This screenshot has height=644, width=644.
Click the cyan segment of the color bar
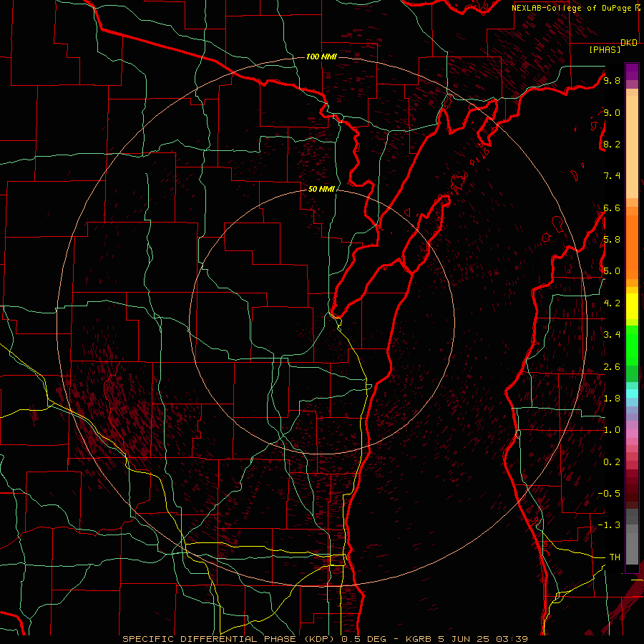(x=632, y=393)
